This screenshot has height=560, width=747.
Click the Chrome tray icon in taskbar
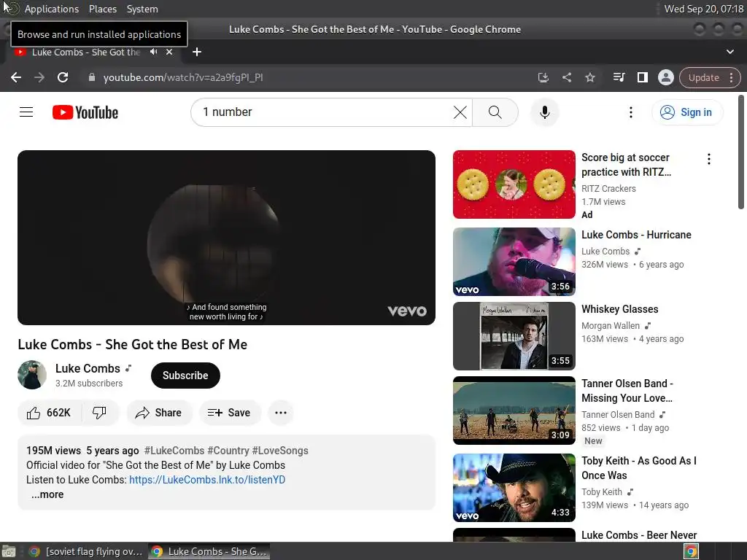click(691, 551)
